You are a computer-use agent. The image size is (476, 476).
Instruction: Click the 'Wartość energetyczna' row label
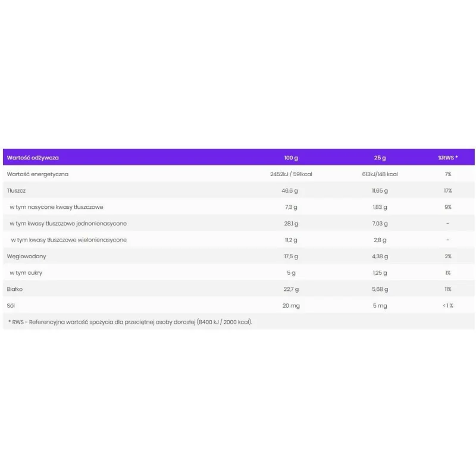click(37, 174)
